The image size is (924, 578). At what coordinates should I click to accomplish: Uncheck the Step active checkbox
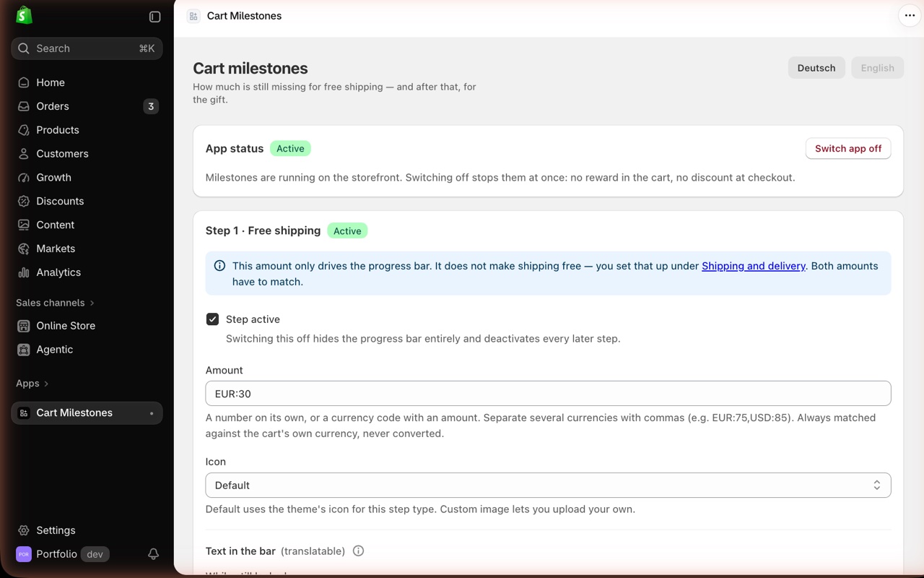(x=212, y=319)
